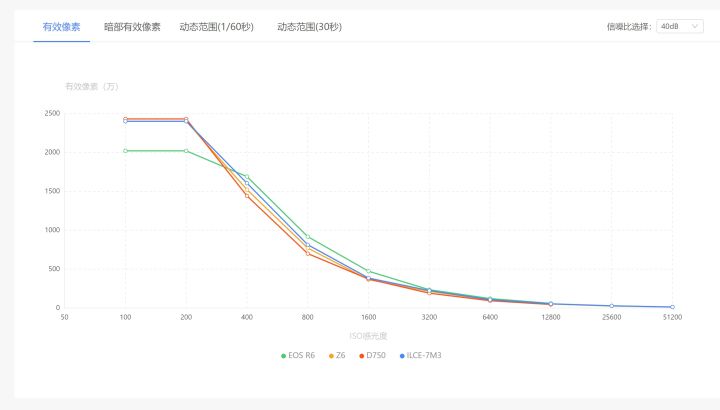Open the 信噪比选择 40dB dropdown
The width and height of the screenshot is (720, 410).
pyautogui.click(x=679, y=26)
